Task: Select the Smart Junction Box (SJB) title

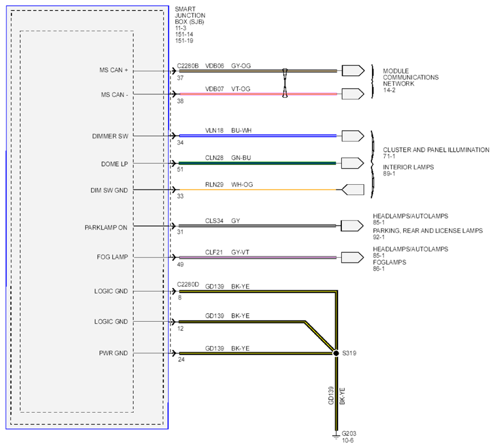Action: pyautogui.click(x=190, y=16)
